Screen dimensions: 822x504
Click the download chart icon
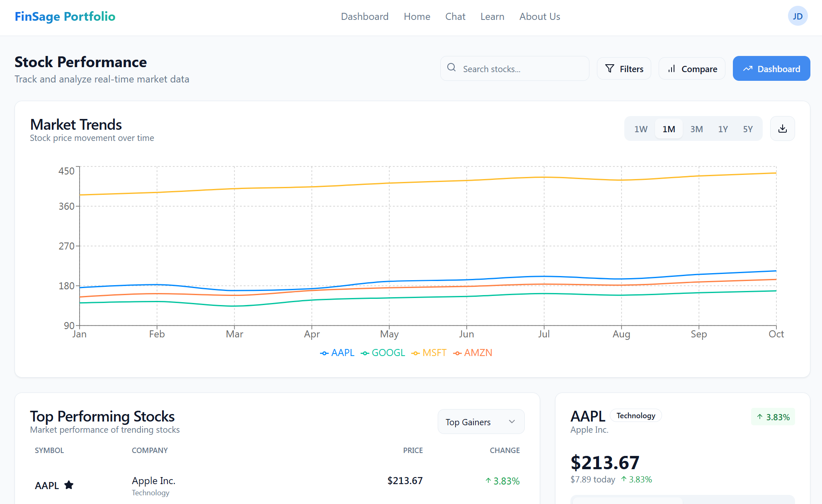[782, 129]
